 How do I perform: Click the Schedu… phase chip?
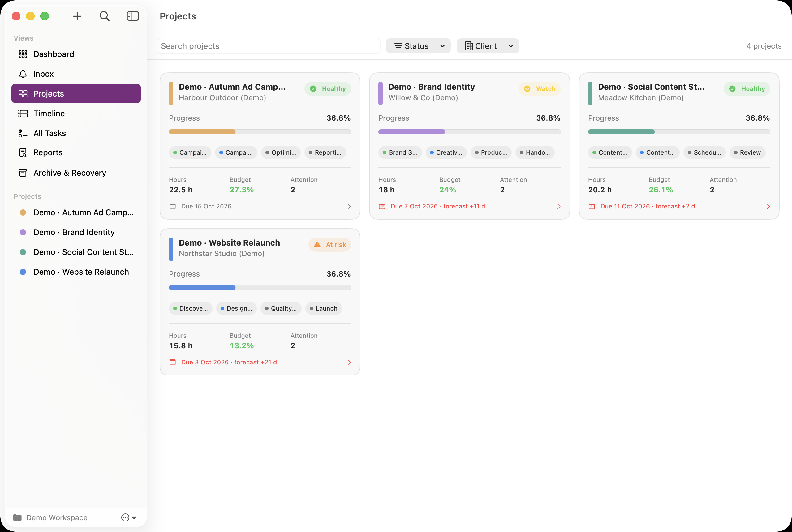pyautogui.click(x=704, y=153)
